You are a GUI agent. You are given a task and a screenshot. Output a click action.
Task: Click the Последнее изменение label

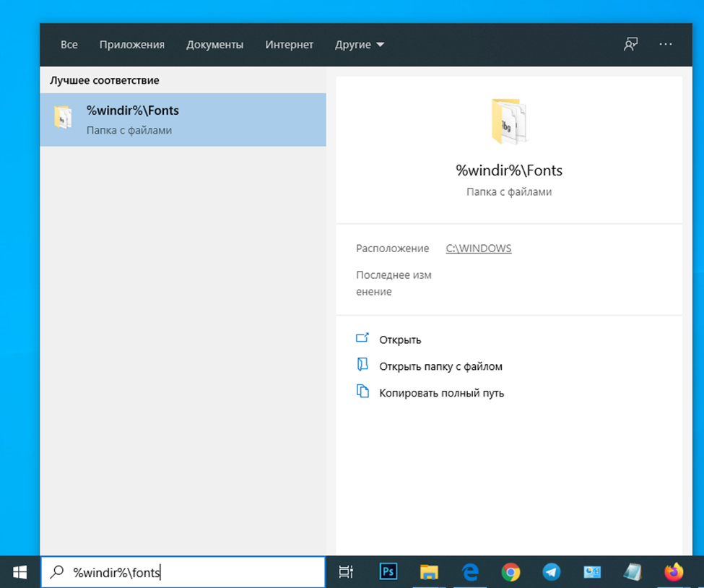(394, 283)
